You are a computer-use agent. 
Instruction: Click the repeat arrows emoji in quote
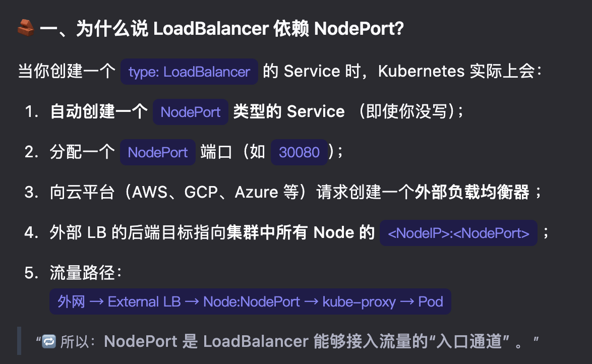point(49,341)
